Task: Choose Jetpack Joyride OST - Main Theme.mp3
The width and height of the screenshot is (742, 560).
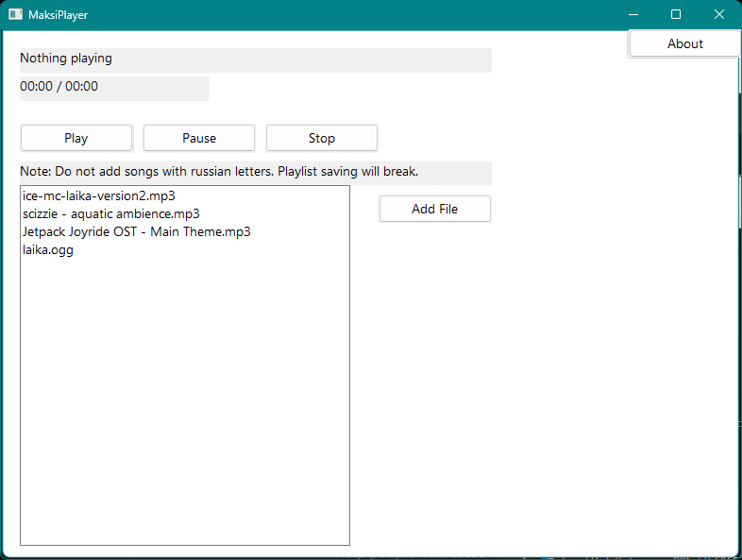Action: [136, 232]
